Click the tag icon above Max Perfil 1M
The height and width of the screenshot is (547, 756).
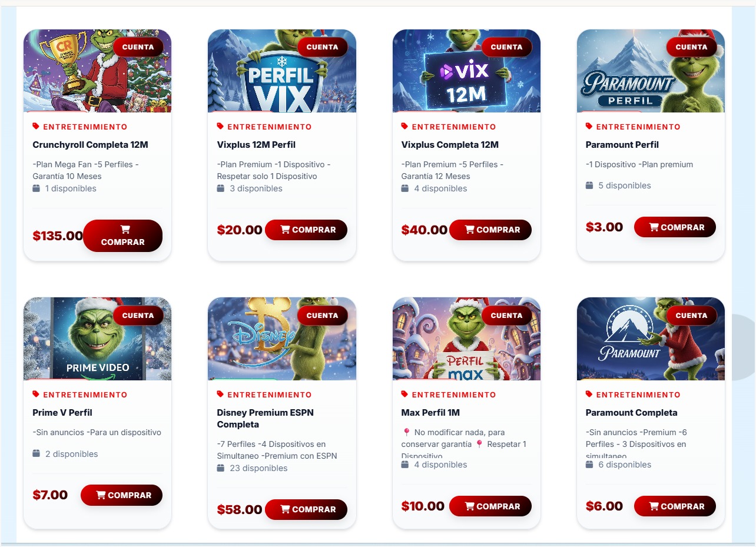404,394
